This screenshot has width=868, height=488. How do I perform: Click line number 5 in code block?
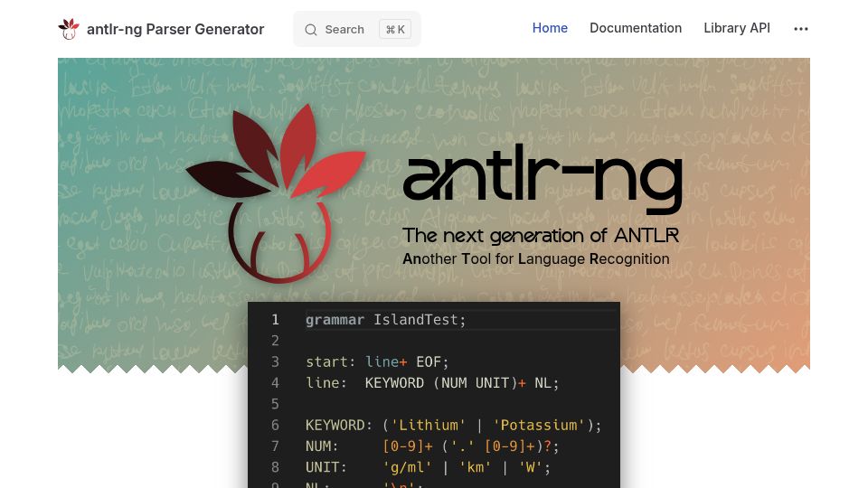tap(275, 404)
